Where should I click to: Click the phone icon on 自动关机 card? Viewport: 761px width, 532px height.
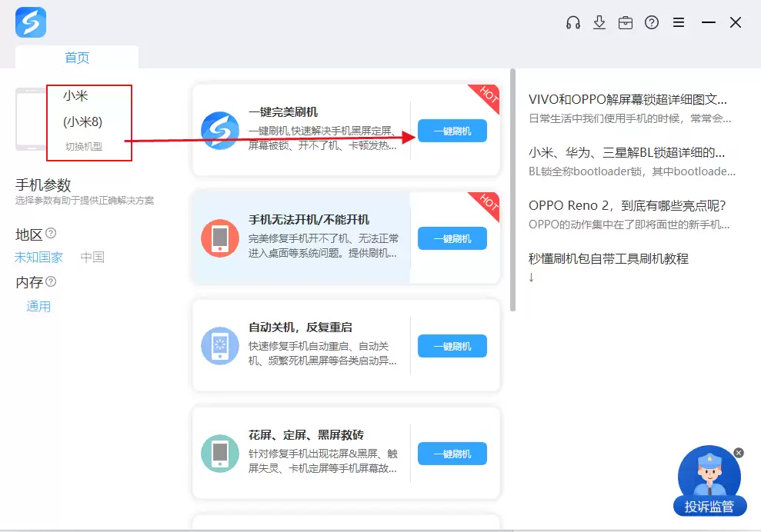[x=219, y=346]
